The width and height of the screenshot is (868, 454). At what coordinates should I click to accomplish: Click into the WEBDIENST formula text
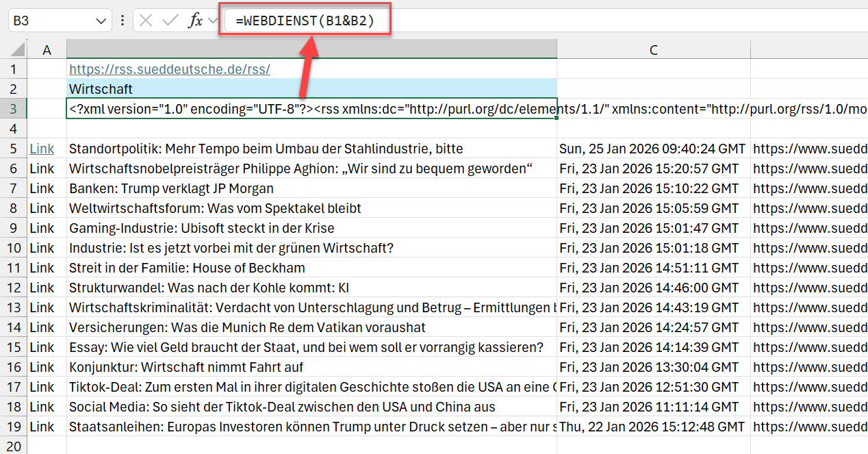[305, 21]
